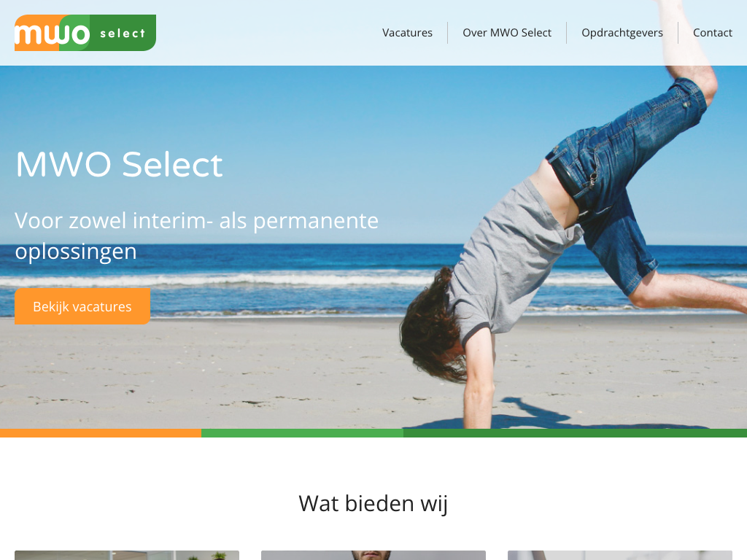Open the left card thumbnail below the heading
Image resolution: width=747 pixels, height=560 pixels.
click(x=127, y=555)
